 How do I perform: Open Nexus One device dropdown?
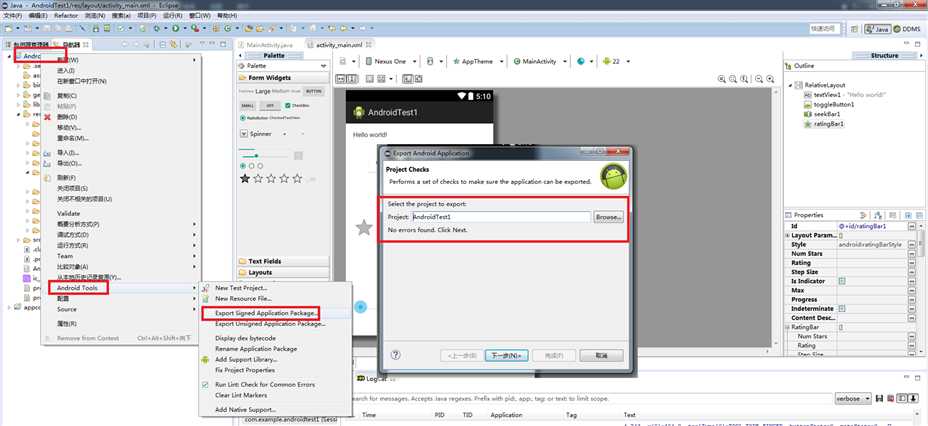[391, 62]
